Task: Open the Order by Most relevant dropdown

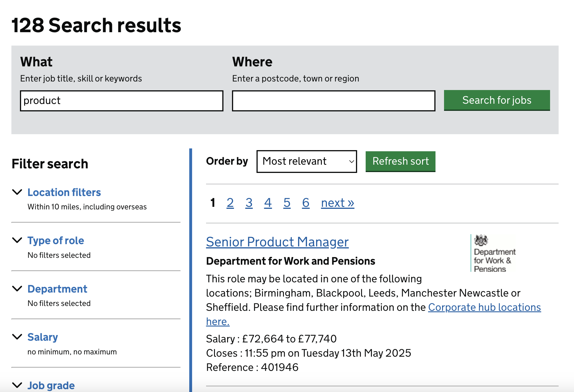Action: point(306,162)
